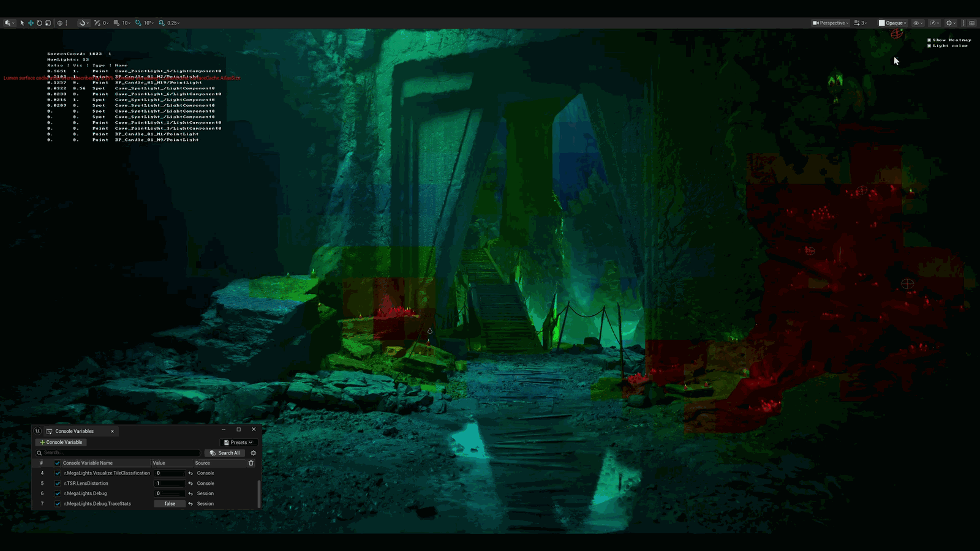Add a new Console Variable

(x=61, y=442)
